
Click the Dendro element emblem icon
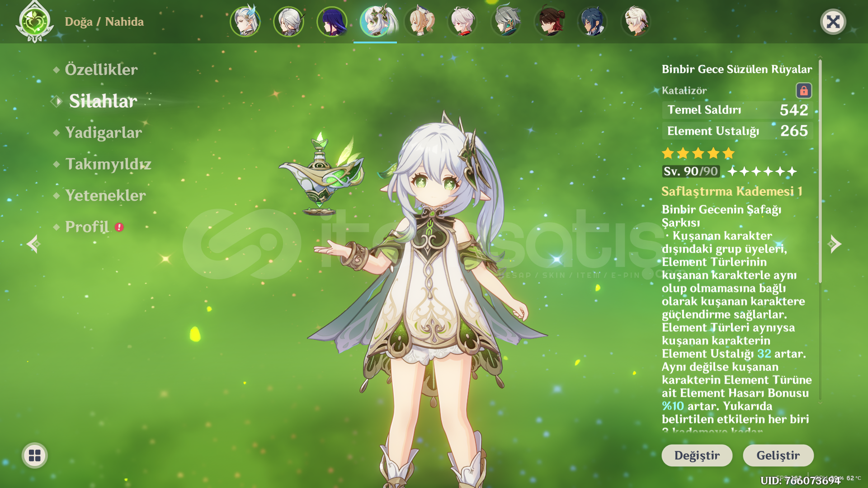34,22
